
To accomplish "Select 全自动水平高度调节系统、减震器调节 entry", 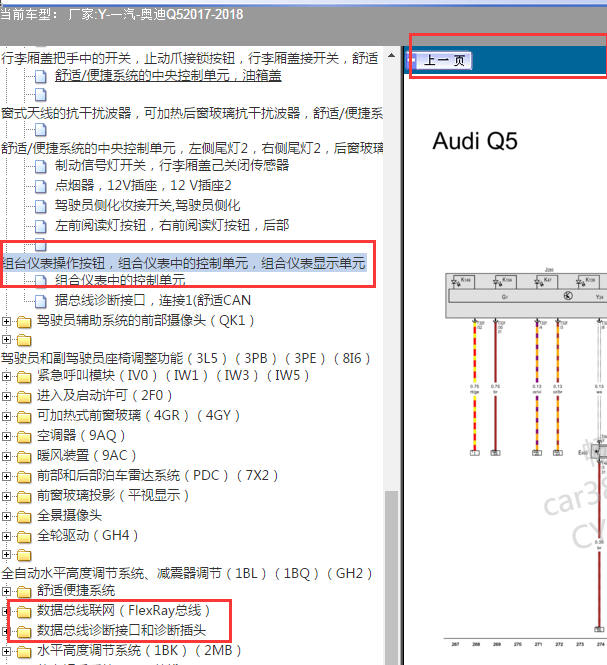I will pyautogui.click(x=187, y=574).
